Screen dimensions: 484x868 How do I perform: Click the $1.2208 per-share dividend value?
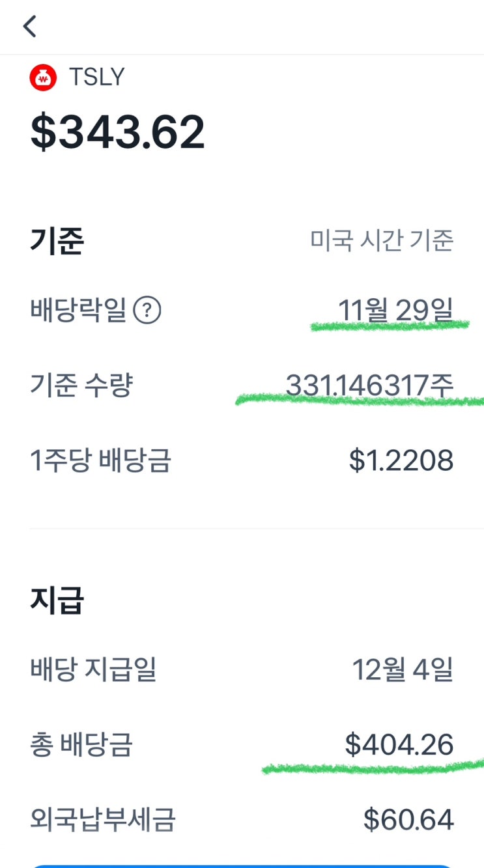point(401,461)
